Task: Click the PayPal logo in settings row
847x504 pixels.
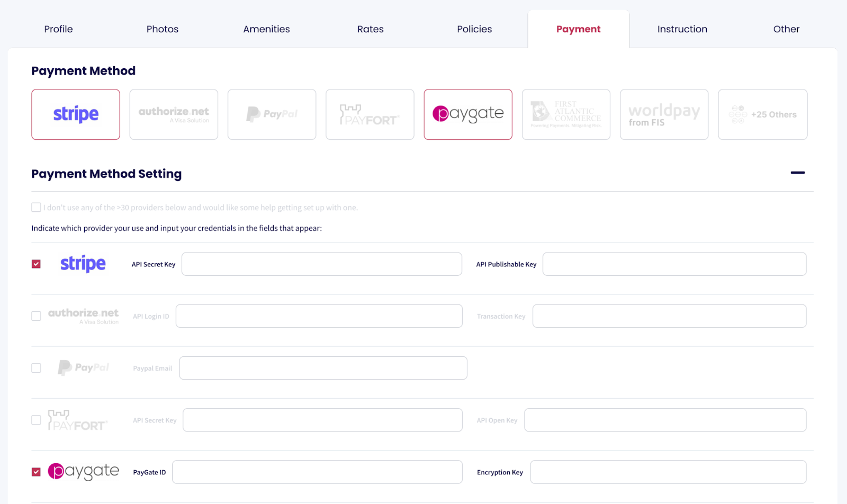Action: 84,367
